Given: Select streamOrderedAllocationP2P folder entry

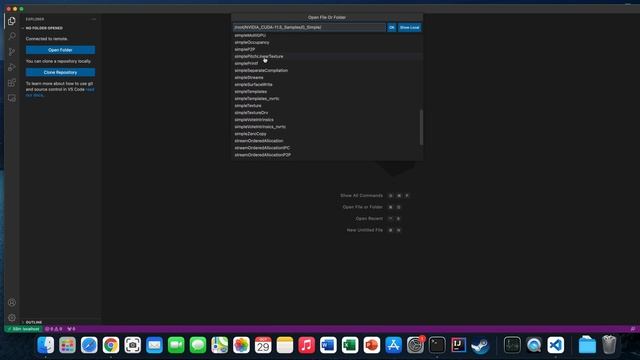Looking at the screenshot, I should (327, 155).
